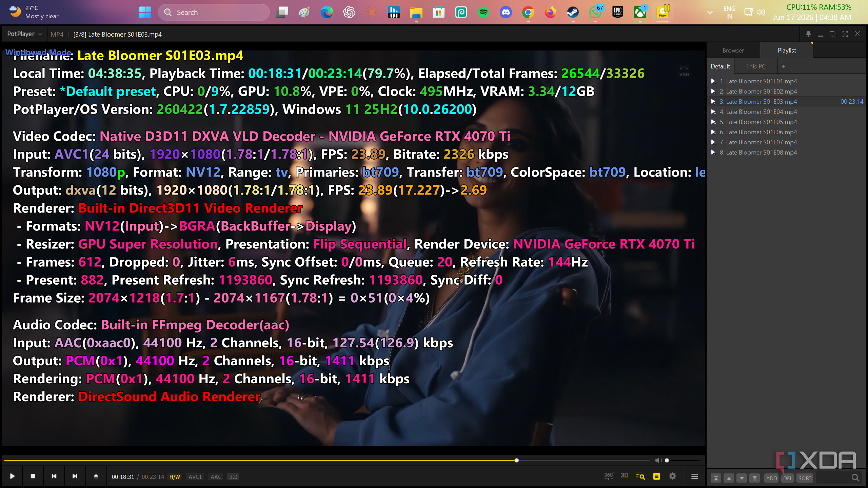
Task: Click the 2.0 audio channels badge
Action: pos(233,477)
